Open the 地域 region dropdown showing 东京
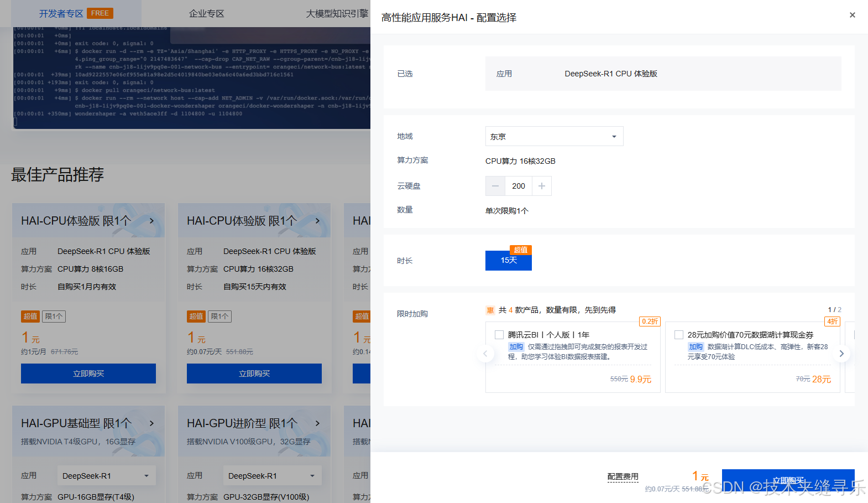The height and width of the screenshot is (503, 868). 554,136
